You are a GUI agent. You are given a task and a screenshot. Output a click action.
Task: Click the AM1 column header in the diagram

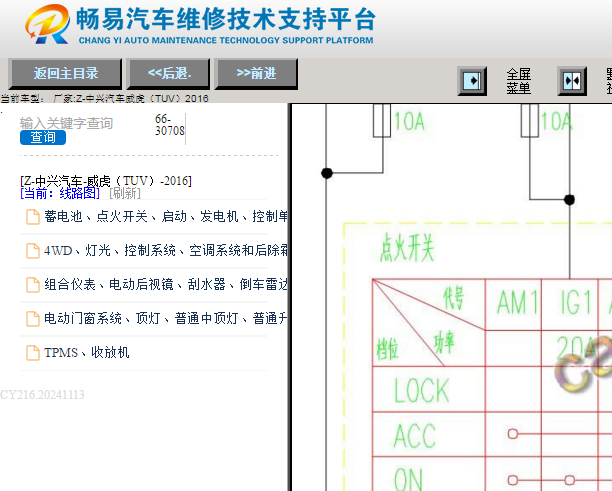point(517,303)
